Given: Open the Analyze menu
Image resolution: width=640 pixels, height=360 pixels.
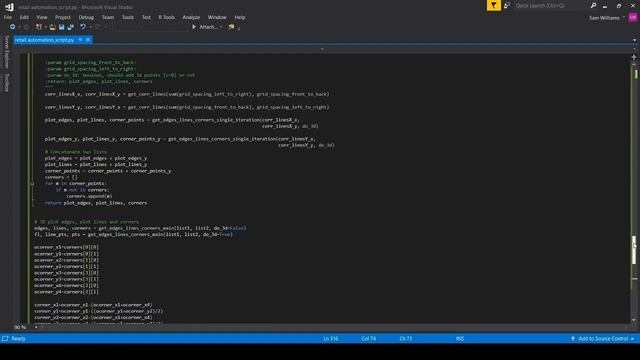Looking at the screenshot, I should coord(191,17).
